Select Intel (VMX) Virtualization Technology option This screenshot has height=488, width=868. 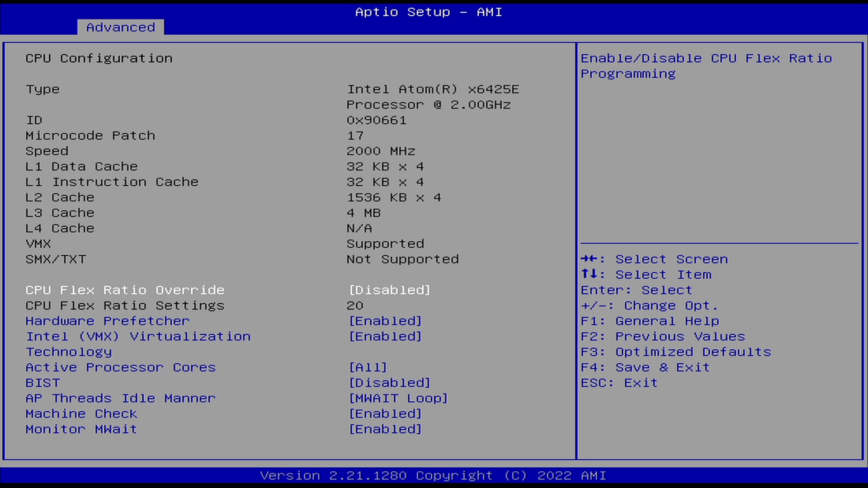138,344
